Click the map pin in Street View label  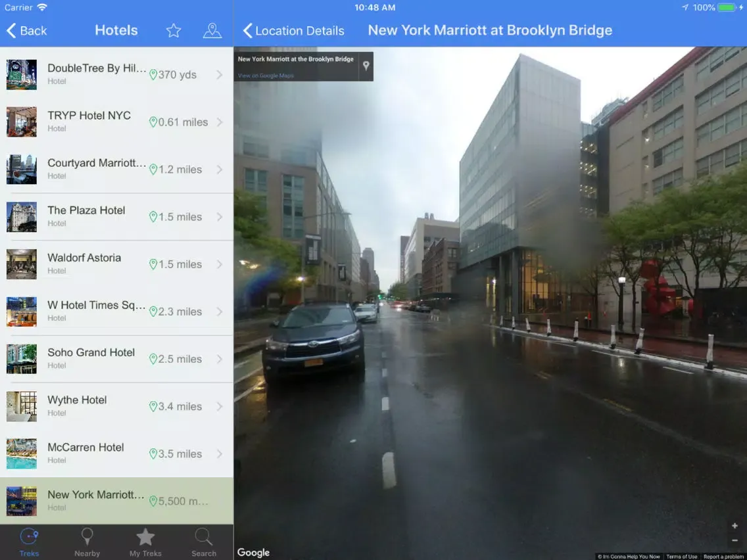pyautogui.click(x=366, y=66)
